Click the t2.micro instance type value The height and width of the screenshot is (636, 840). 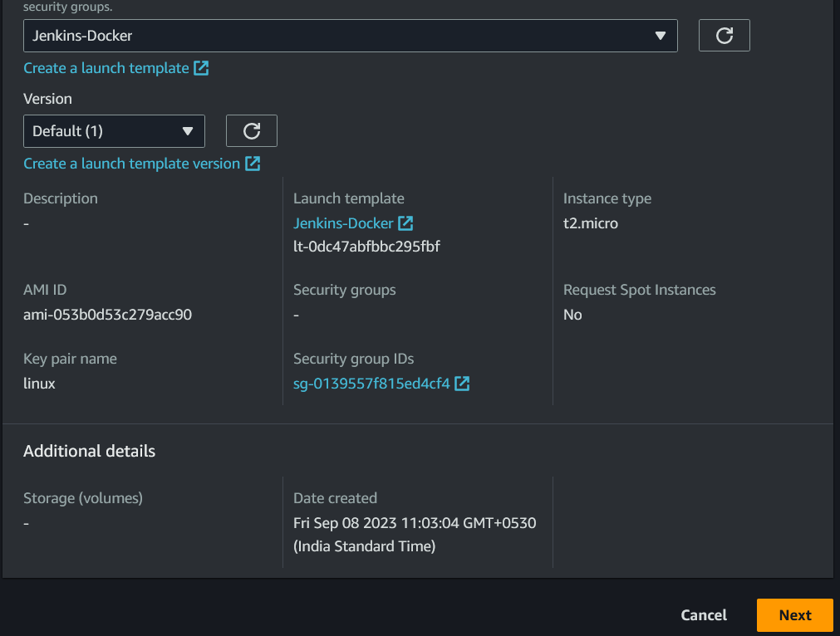click(591, 223)
